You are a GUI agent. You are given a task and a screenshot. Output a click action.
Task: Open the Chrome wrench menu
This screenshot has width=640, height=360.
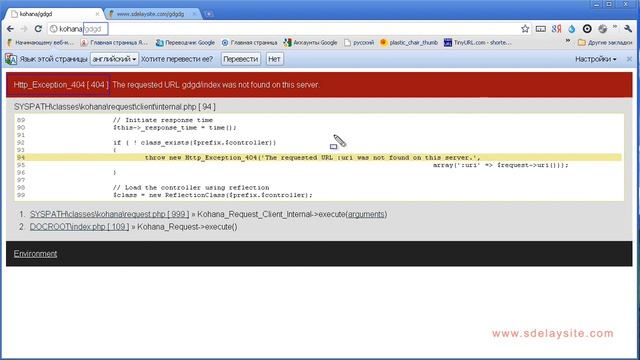point(628,29)
